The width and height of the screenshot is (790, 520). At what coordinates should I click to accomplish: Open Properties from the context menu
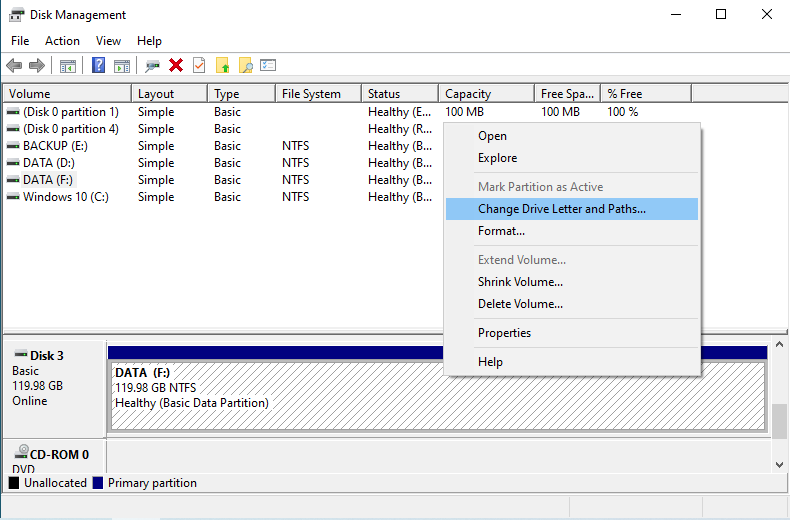pyautogui.click(x=572, y=333)
